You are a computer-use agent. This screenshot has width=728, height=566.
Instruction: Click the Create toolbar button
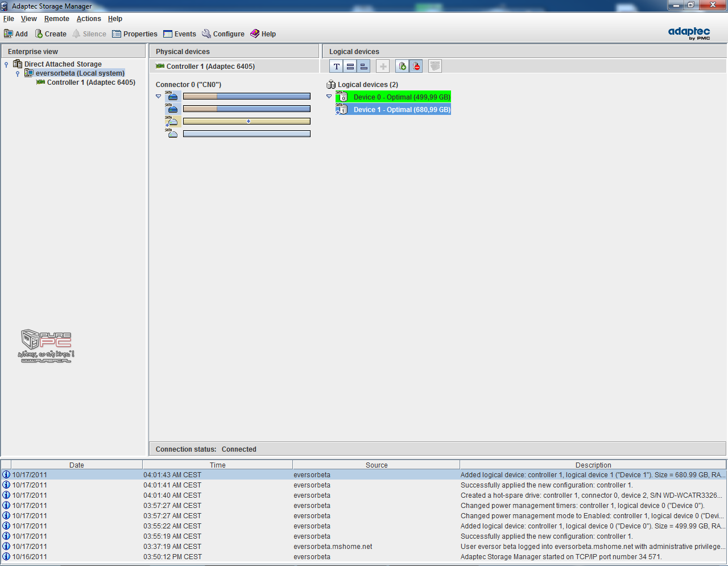pos(51,34)
